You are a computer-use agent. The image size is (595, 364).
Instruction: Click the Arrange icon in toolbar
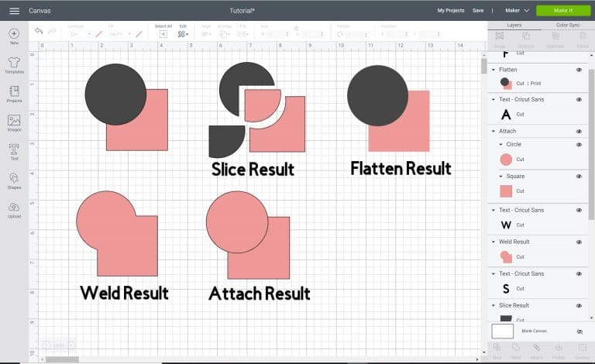pyautogui.click(x=224, y=34)
